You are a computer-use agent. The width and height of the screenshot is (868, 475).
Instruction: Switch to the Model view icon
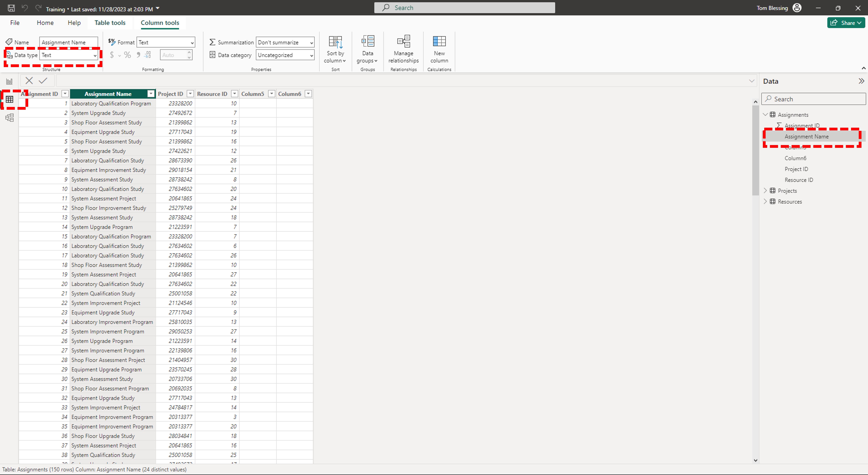pos(9,118)
